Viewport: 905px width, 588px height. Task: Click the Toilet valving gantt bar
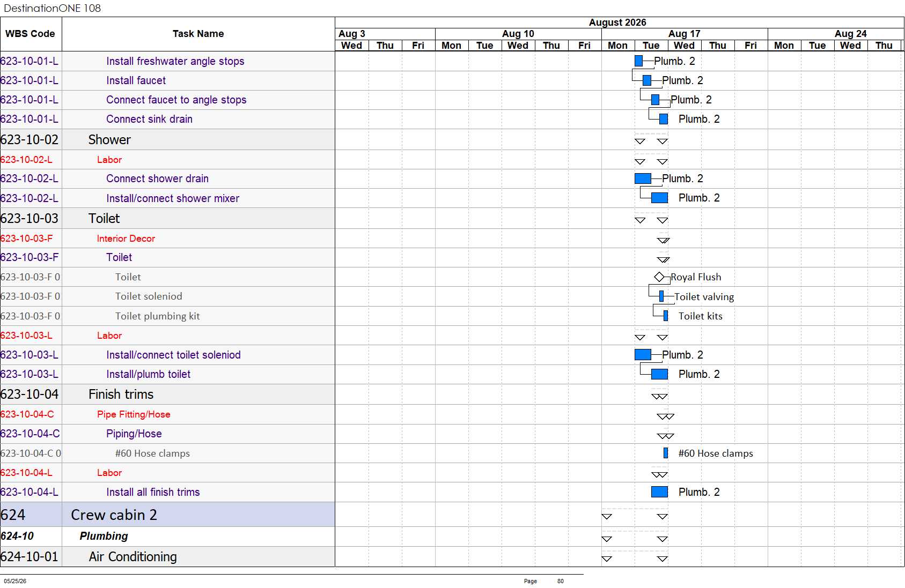tap(661, 296)
